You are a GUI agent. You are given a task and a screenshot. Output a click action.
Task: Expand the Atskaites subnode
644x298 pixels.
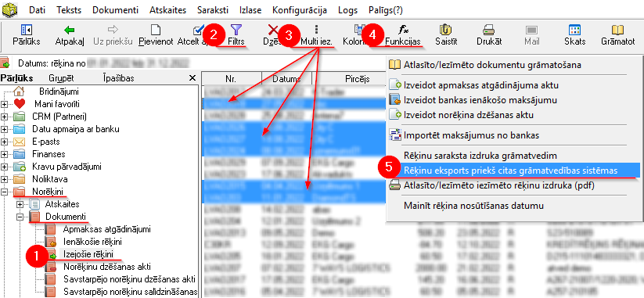click(20, 204)
